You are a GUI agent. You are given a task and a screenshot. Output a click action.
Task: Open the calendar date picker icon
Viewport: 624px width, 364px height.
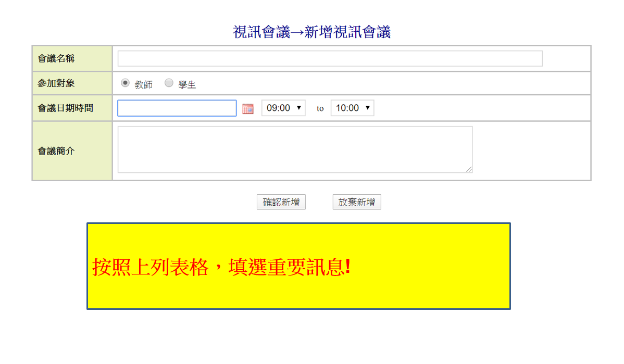[248, 109]
